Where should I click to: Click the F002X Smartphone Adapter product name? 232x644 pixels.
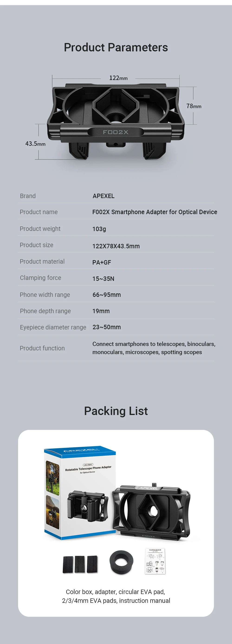click(155, 212)
